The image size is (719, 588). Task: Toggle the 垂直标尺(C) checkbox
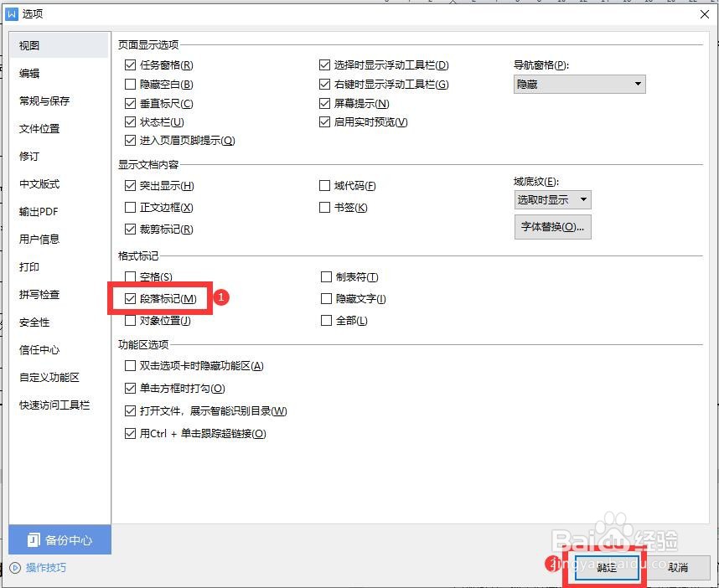pos(130,104)
